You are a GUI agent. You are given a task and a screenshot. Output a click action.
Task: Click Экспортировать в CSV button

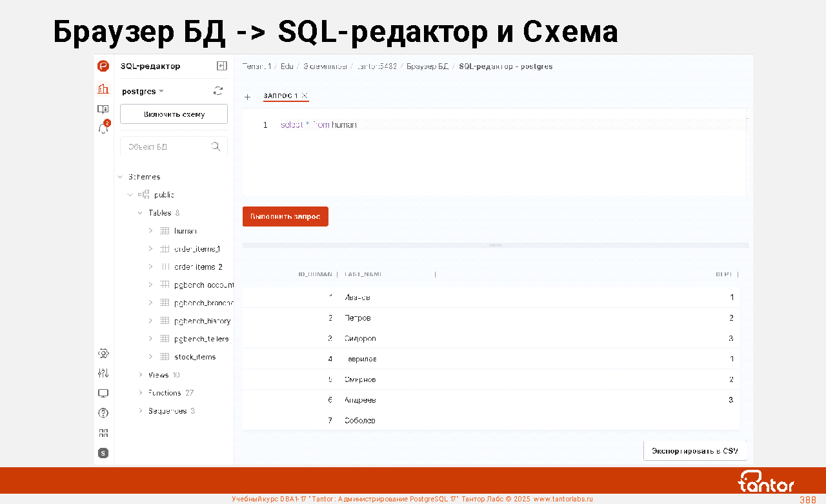pyautogui.click(x=695, y=450)
